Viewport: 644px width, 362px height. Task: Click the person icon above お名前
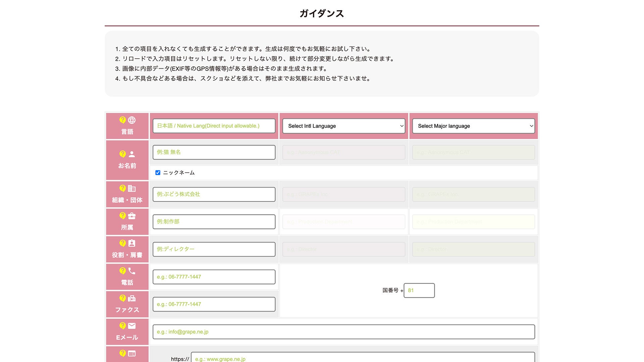pos(132,154)
